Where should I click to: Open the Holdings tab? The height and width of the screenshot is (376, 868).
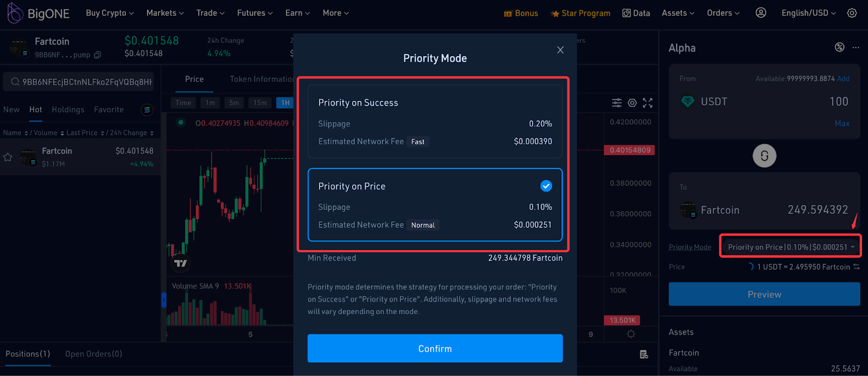[x=68, y=110]
